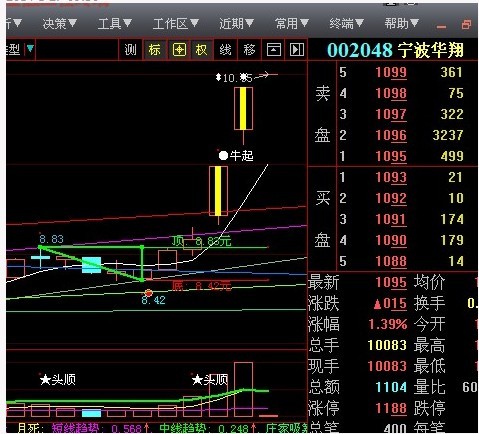The height and width of the screenshot is (434, 479).
Task: Click the cyan candlestick on the chart
Action: [x=91, y=265]
